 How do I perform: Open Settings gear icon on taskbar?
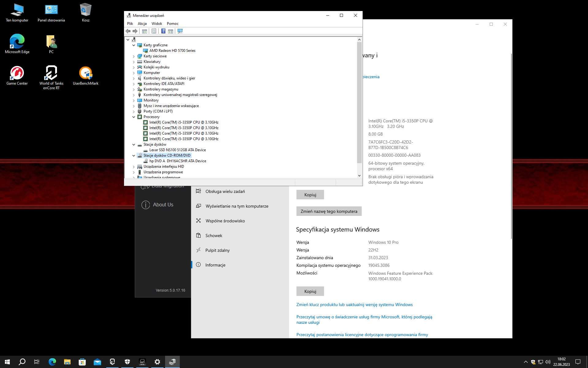[157, 362]
